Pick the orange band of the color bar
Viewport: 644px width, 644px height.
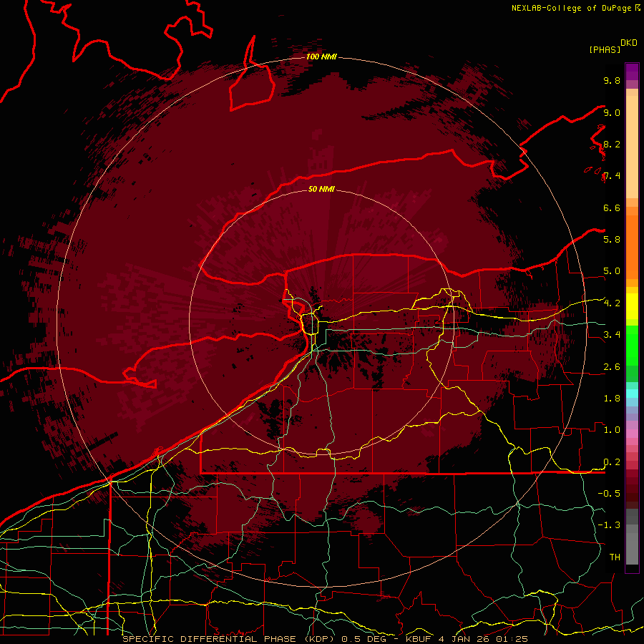(x=632, y=247)
